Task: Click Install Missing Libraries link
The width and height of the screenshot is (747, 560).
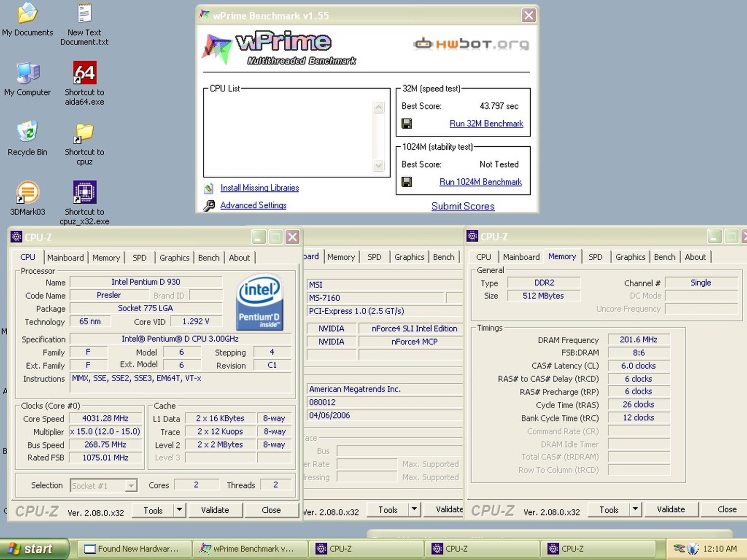Action: [259, 188]
